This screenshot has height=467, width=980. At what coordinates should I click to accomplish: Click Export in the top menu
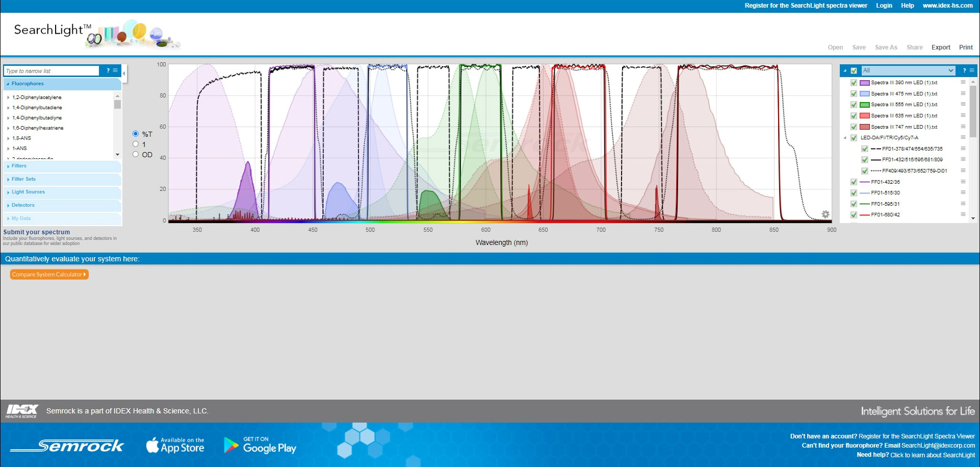coord(941,47)
